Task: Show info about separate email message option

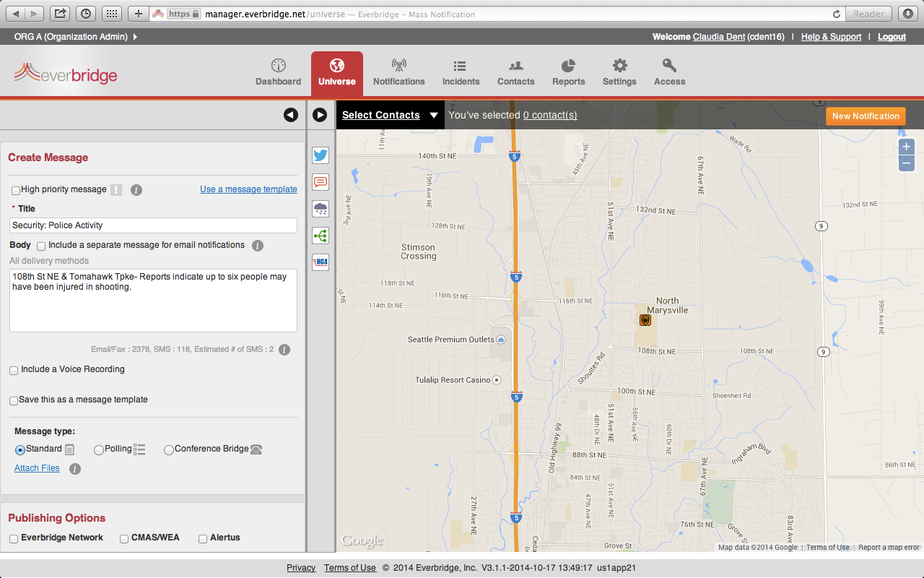Action: pos(258,246)
